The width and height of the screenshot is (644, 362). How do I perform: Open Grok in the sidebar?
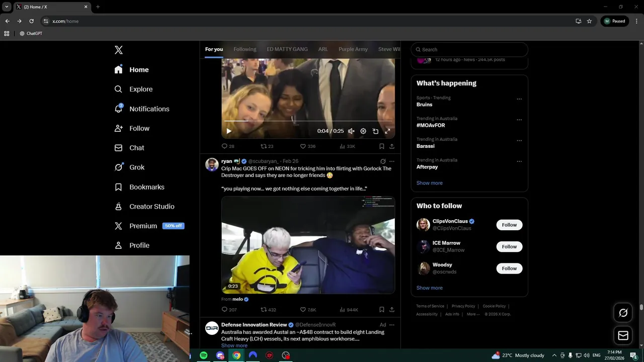pyautogui.click(x=130, y=167)
